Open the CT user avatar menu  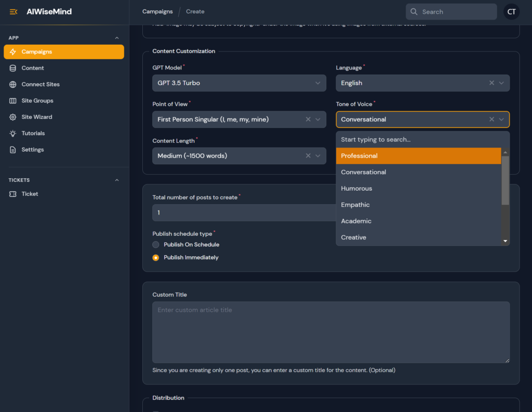[511, 12]
